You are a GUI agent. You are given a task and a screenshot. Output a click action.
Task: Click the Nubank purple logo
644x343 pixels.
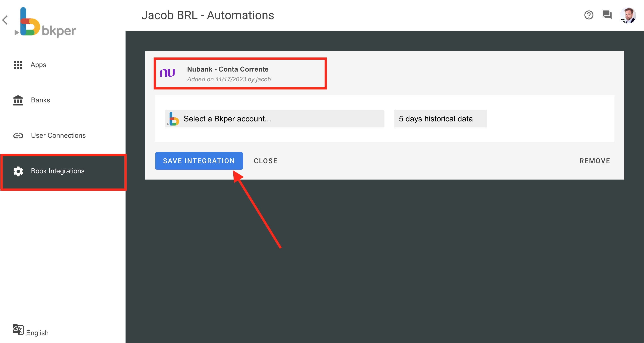pyautogui.click(x=167, y=73)
